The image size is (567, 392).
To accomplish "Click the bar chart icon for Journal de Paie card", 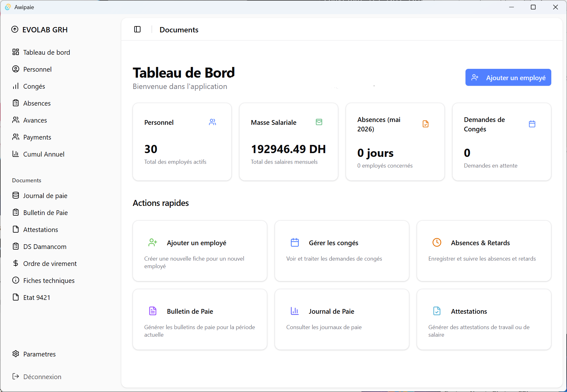I will (x=295, y=311).
